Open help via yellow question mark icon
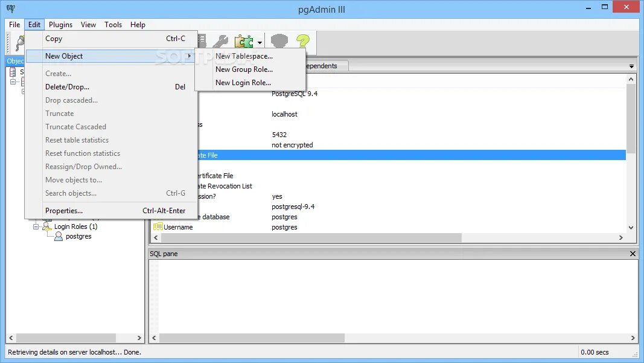 tap(303, 42)
